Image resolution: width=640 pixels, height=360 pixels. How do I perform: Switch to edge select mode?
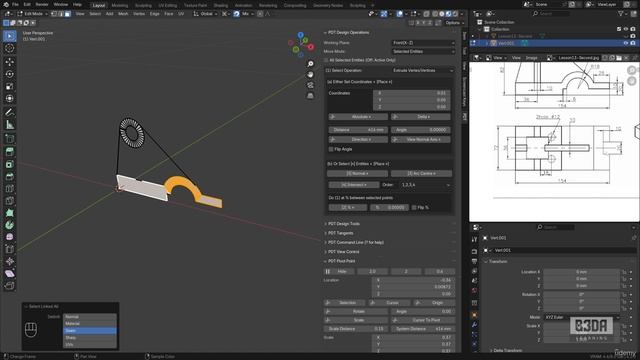pos(61,14)
